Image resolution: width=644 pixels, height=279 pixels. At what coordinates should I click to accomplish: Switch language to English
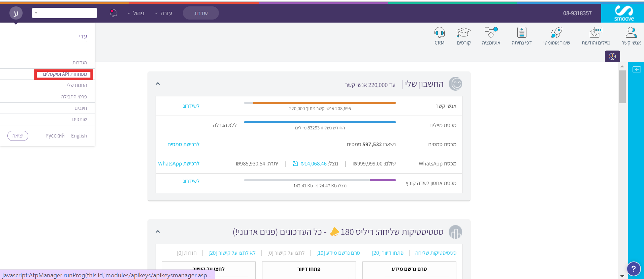[79, 136]
